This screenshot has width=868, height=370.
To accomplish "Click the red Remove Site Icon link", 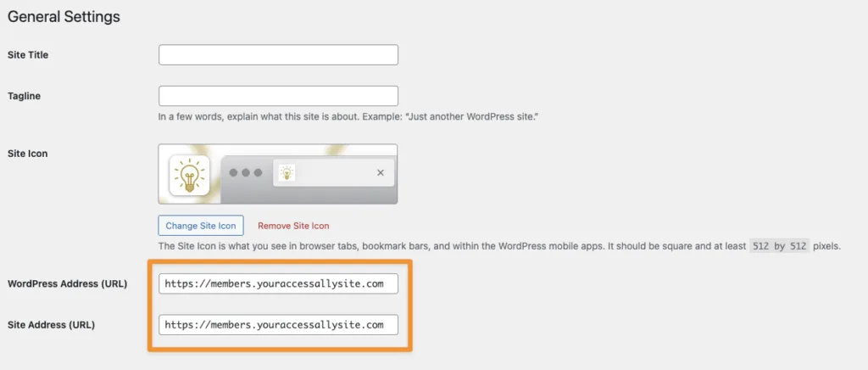I will (293, 226).
